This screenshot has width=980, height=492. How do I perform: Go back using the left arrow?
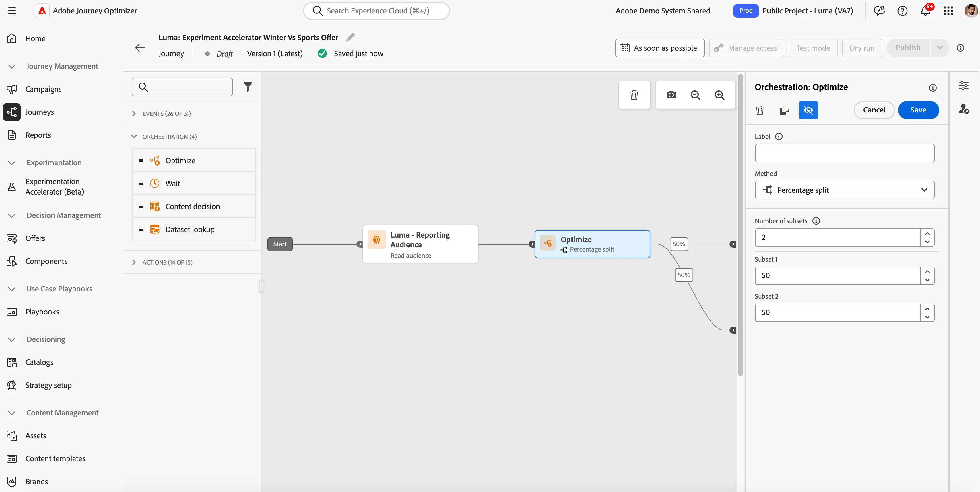[x=140, y=48]
